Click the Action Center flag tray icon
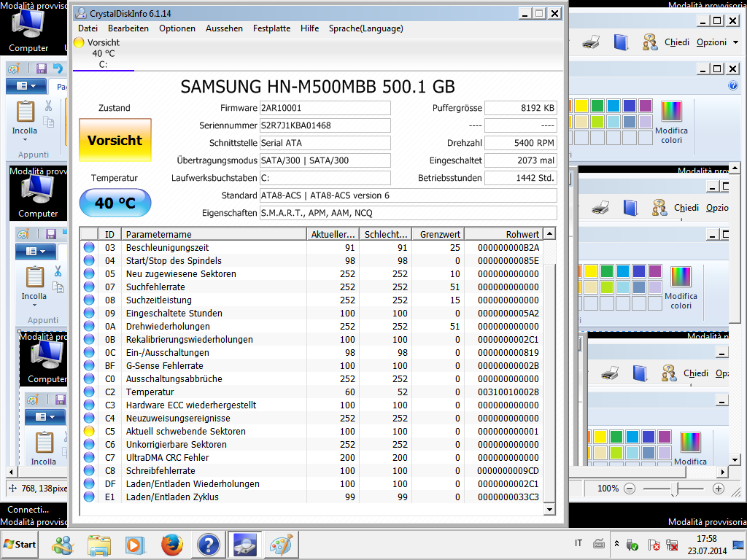This screenshot has width=747, height=560. [654, 544]
